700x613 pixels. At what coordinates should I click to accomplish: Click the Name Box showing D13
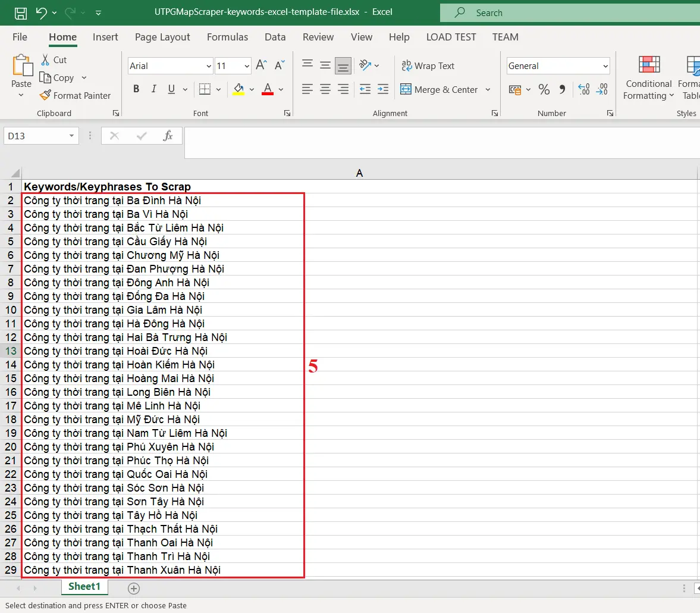click(x=36, y=136)
